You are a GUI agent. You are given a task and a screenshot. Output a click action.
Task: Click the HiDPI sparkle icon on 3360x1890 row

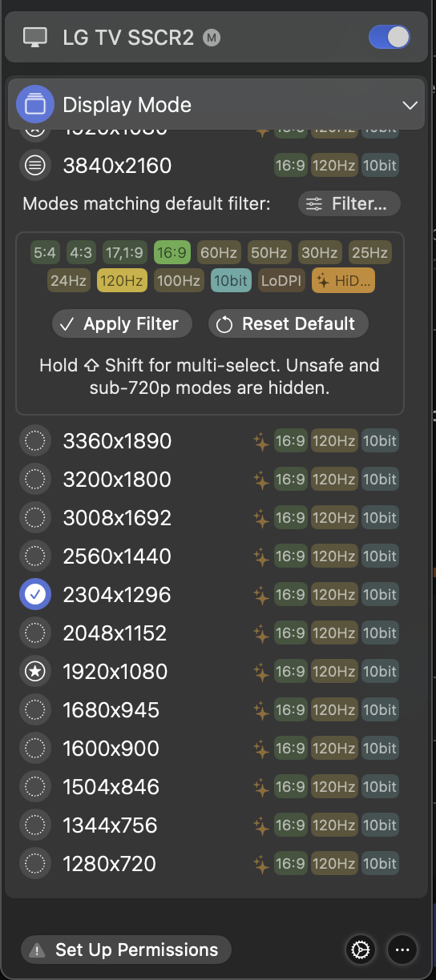(261, 440)
